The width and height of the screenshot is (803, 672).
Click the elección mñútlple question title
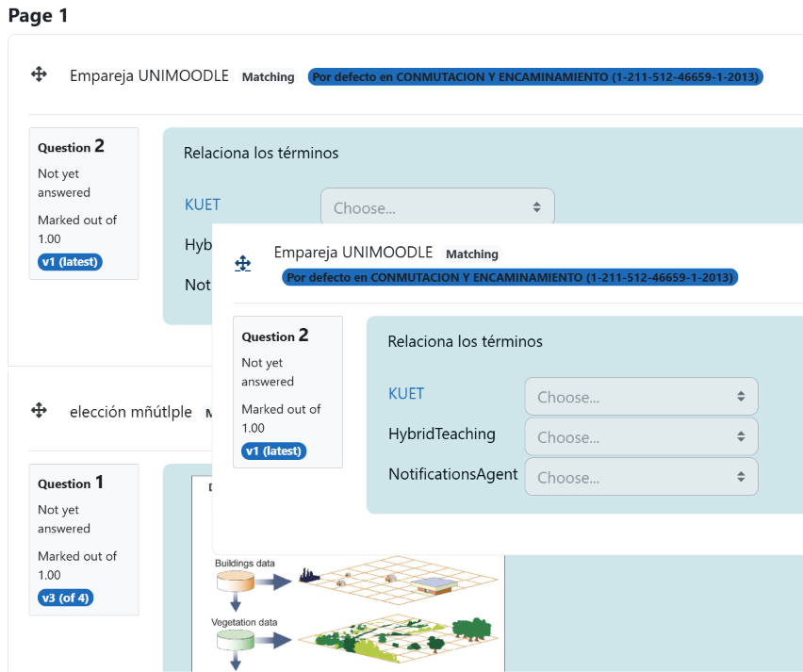tap(131, 412)
